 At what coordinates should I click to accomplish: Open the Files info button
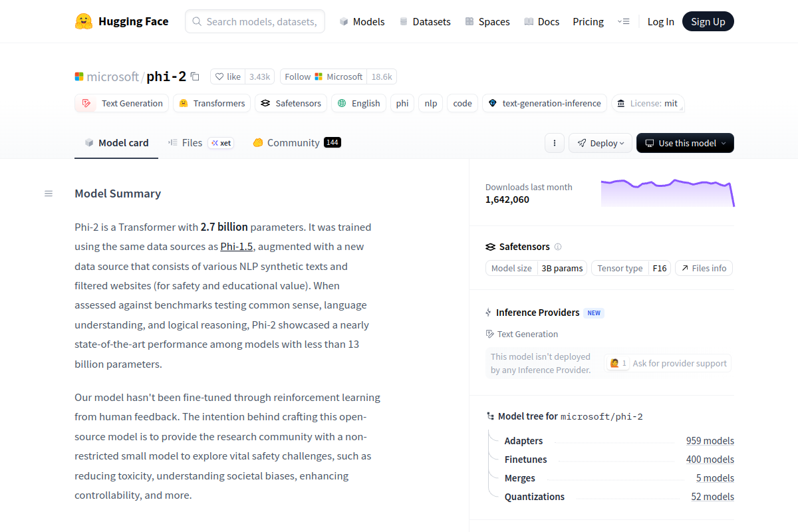[x=704, y=268]
